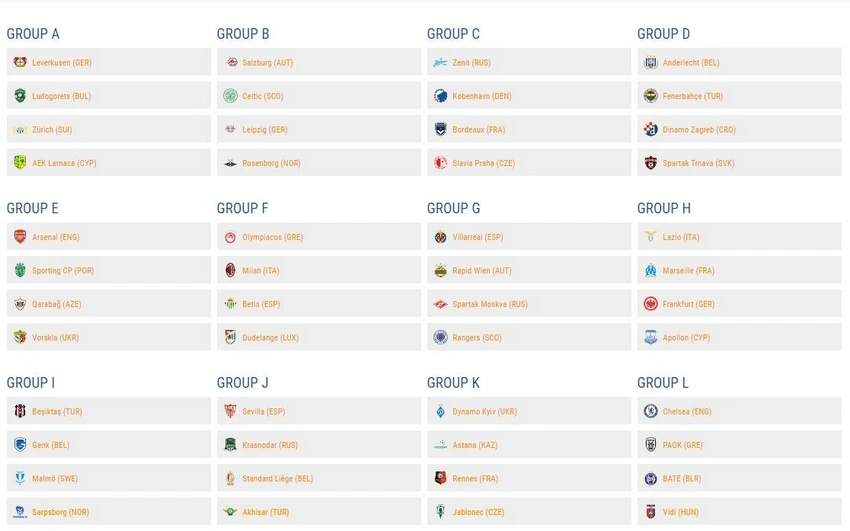The width and height of the screenshot is (850, 531).
Task: Click the Beşiktaş club crest icon
Action: coord(19,411)
